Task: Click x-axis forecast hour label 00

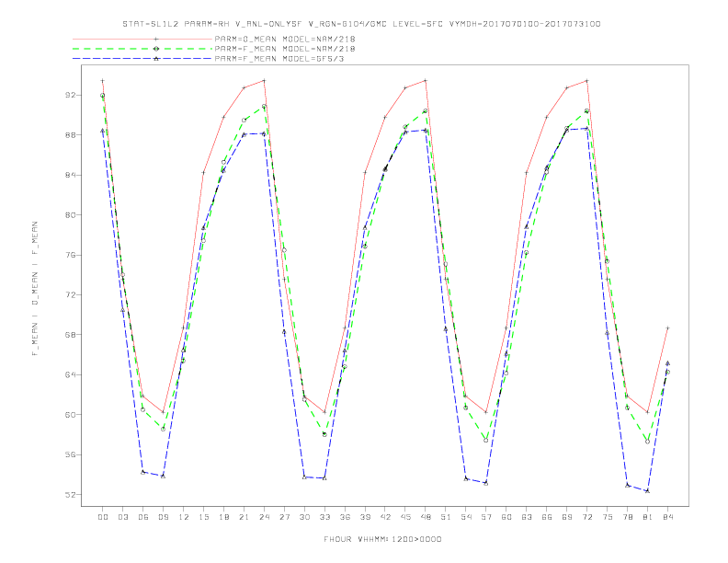Action: [x=103, y=517]
